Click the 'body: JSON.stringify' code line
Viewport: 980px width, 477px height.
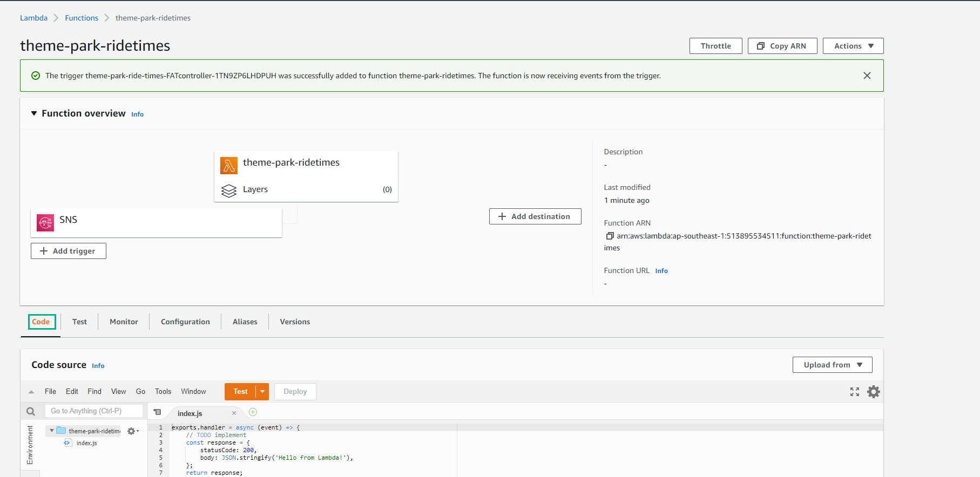click(276, 458)
